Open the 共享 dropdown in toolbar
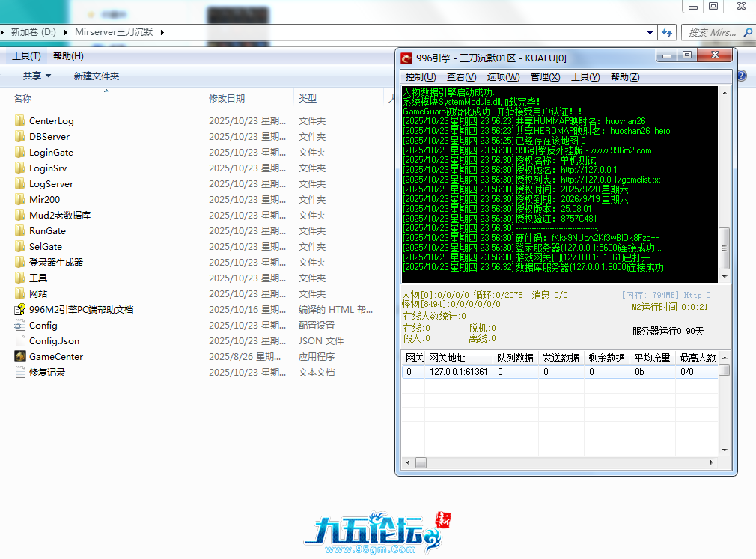Image resolution: width=756 pixels, height=559 pixels. 37,76
